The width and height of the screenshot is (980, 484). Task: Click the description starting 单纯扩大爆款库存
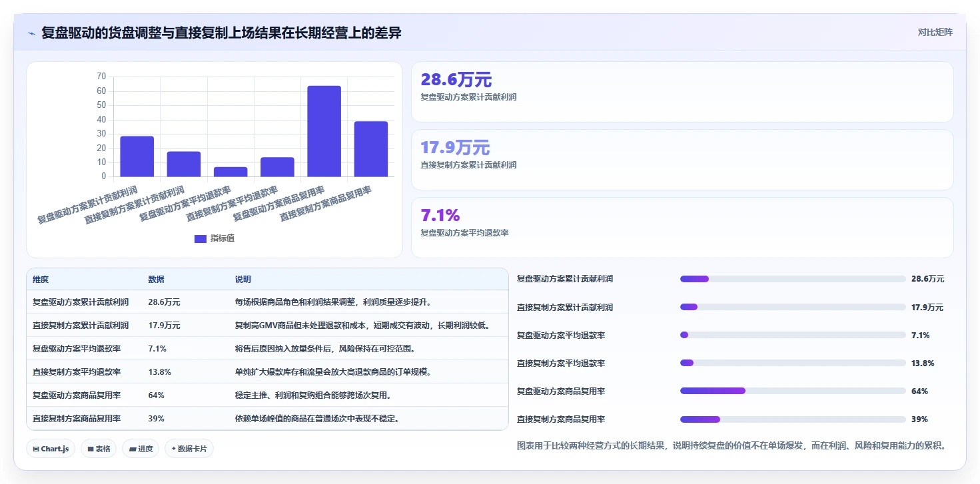(334, 372)
